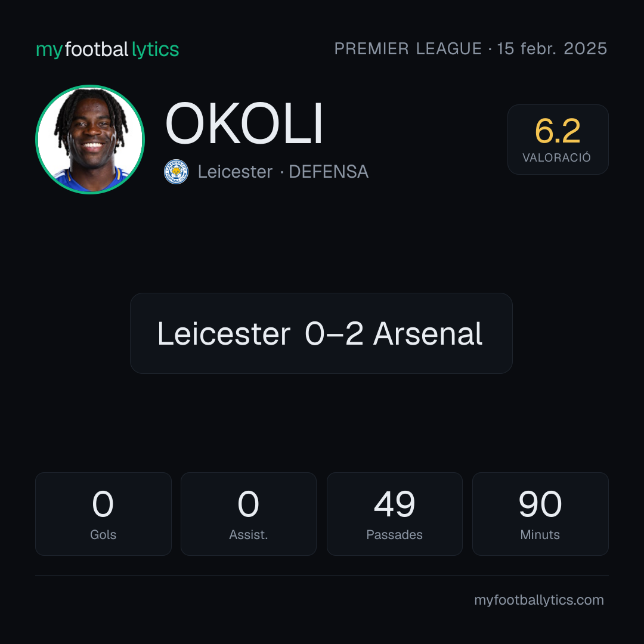The image size is (644, 644).
Task: Click the OKOLI player name heading
Action: pyautogui.click(x=244, y=123)
